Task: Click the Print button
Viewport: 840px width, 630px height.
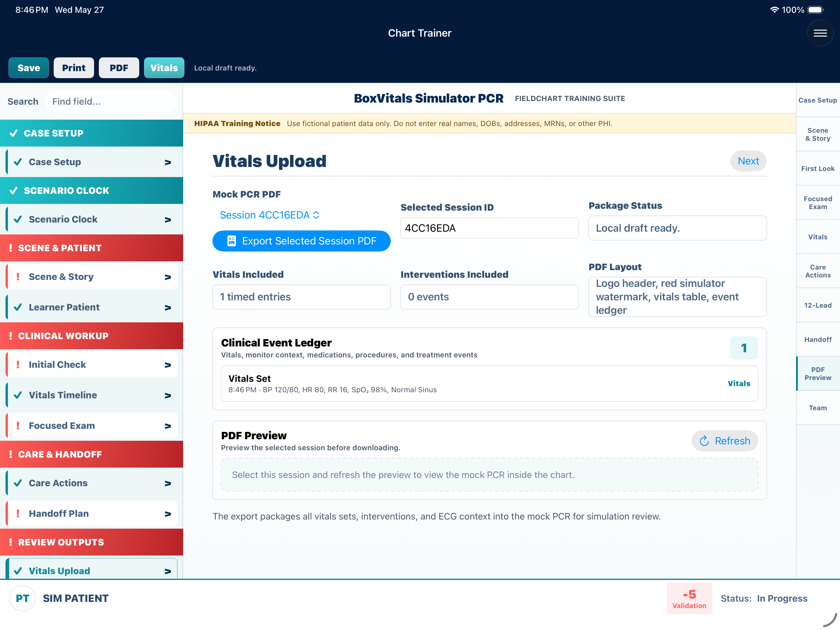Action: coord(74,67)
